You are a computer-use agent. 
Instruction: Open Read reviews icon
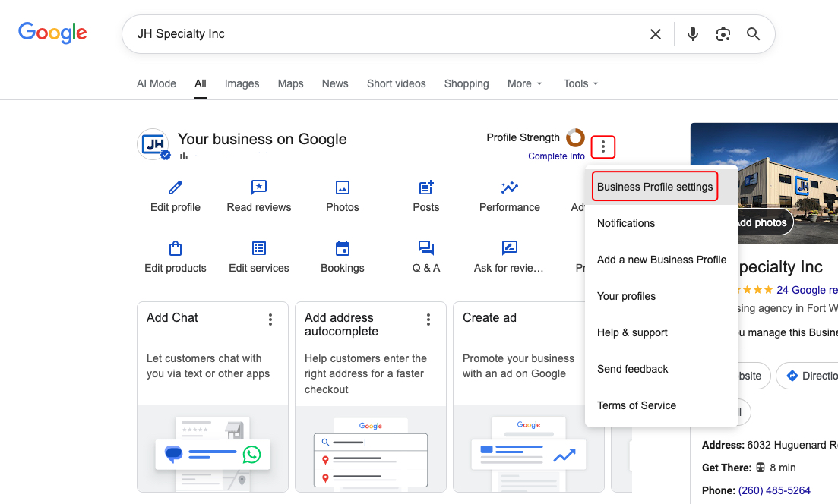click(258, 187)
